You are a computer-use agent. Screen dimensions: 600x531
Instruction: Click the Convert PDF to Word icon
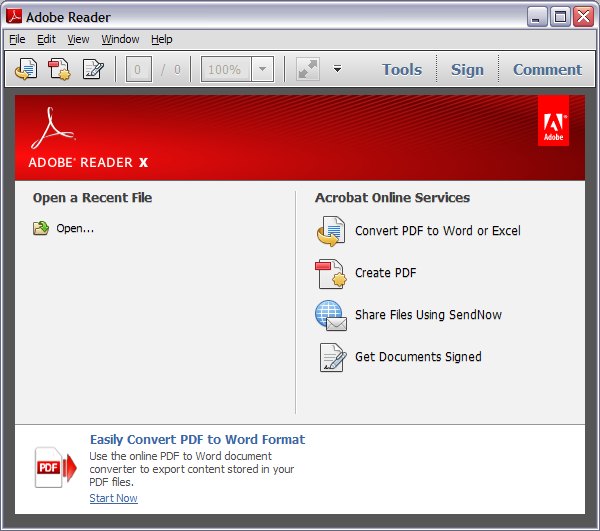click(330, 231)
